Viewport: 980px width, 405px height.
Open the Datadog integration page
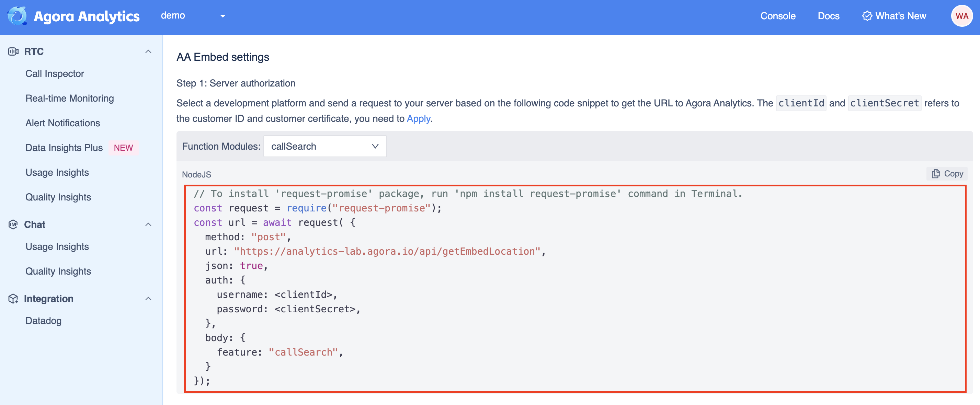click(43, 321)
